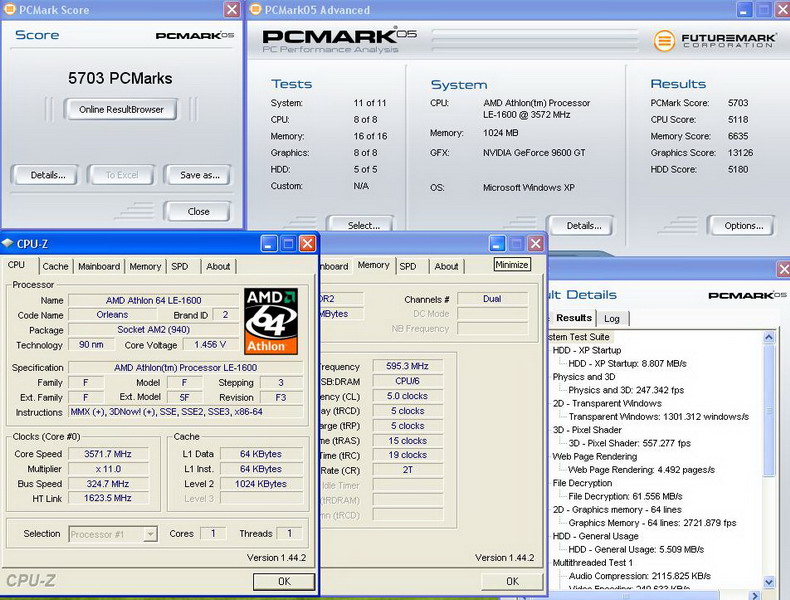790x600 pixels.
Task: Select 2D - Transparent Windows tree item
Action: pyautogui.click(x=607, y=404)
